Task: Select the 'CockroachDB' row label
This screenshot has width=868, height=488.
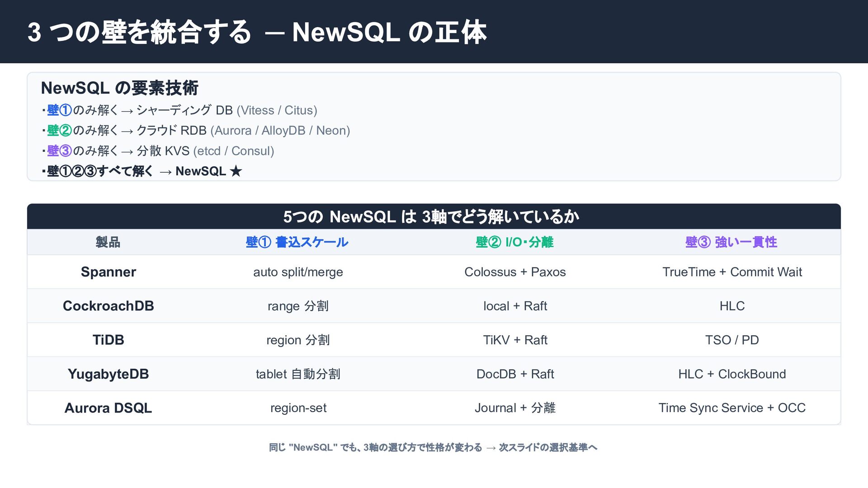Action: click(108, 306)
